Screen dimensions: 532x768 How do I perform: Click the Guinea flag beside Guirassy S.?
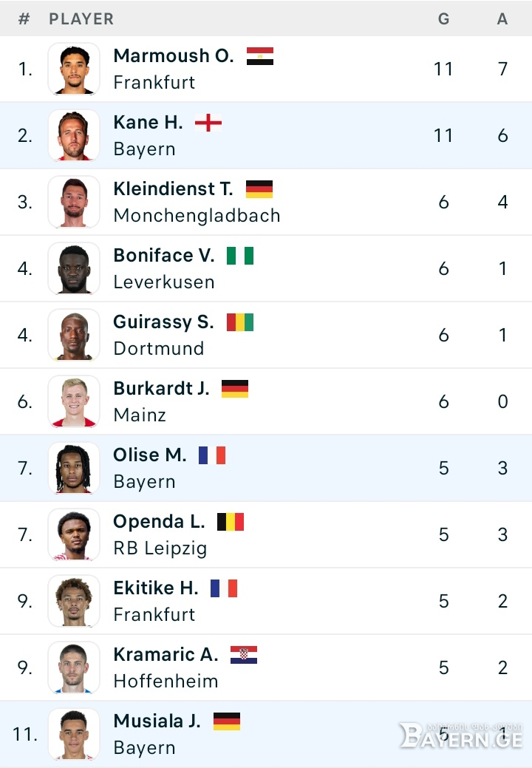pyautogui.click(x=240, y=322)
